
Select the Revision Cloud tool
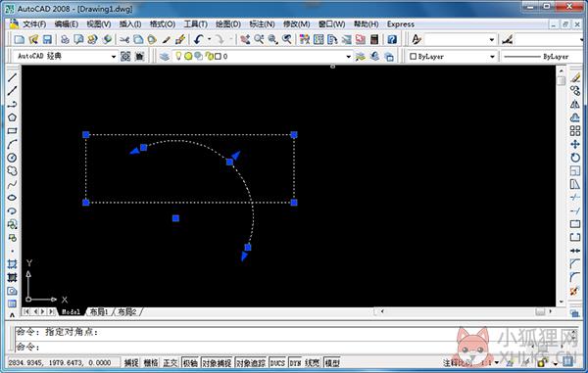coord(12,170)
